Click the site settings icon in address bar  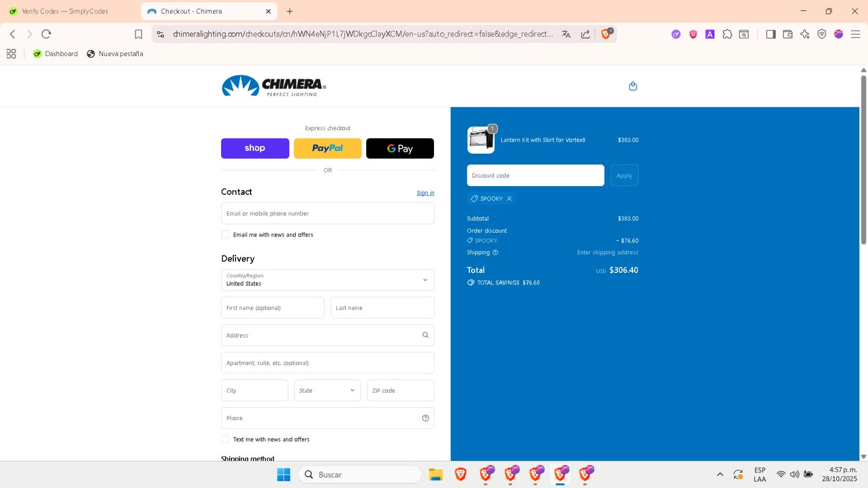coord(161,34)
